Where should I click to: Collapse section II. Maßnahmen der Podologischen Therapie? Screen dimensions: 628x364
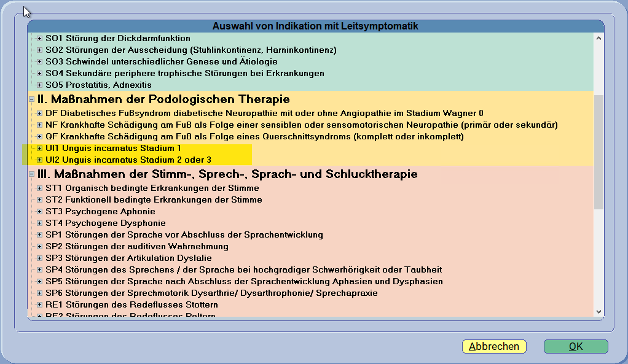31,99
